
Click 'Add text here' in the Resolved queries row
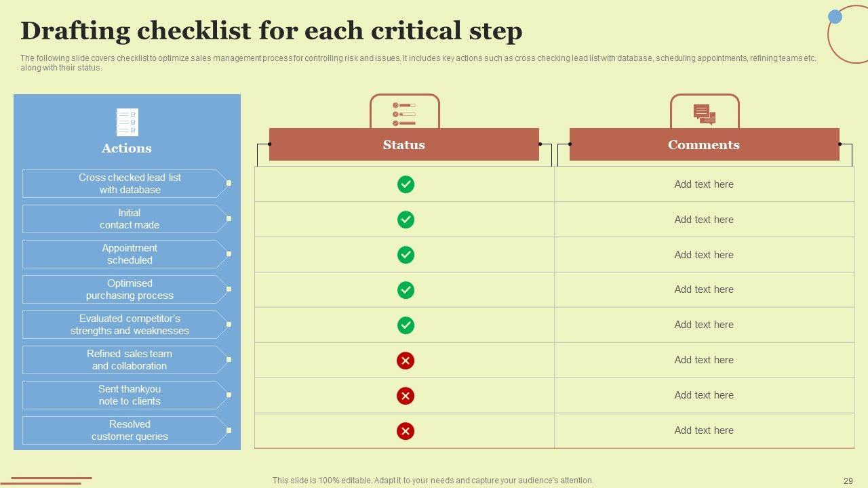(x=704, y=430)
